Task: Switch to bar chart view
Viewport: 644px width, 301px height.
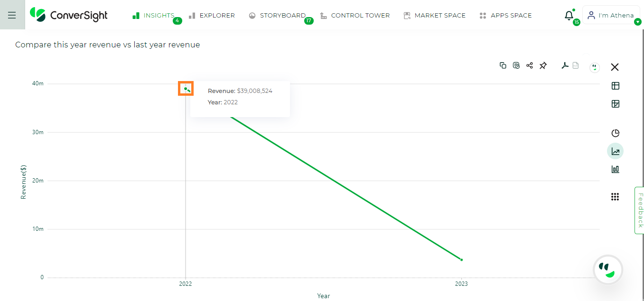Action: pos(616,169)
